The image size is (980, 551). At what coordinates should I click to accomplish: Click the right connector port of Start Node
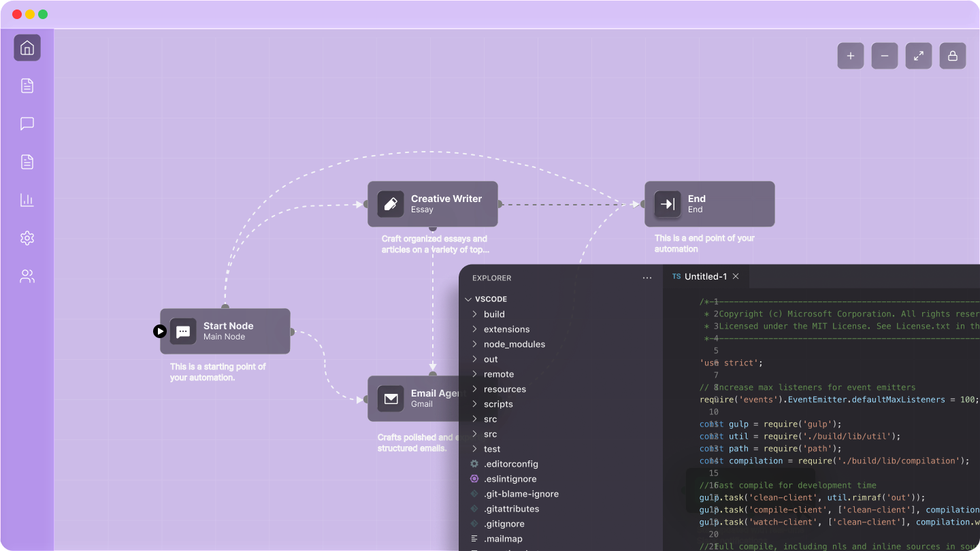point(292,332)
